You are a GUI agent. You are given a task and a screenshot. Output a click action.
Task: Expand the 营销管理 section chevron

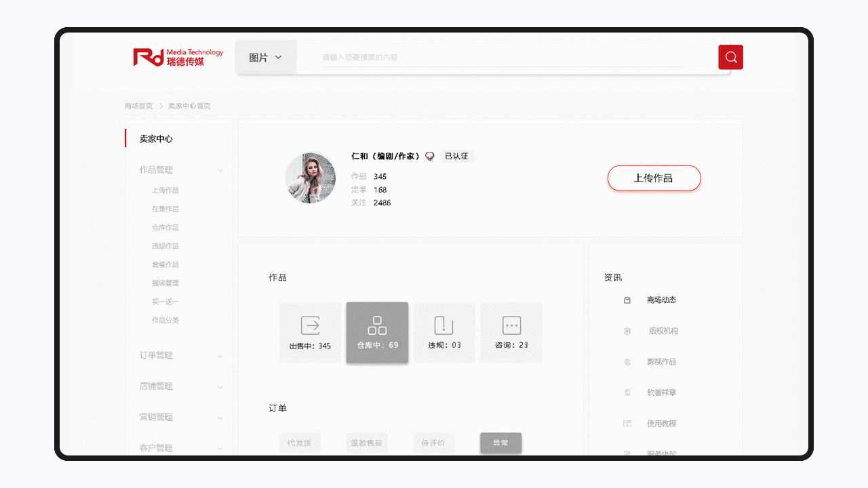click(x=220, y=418)
